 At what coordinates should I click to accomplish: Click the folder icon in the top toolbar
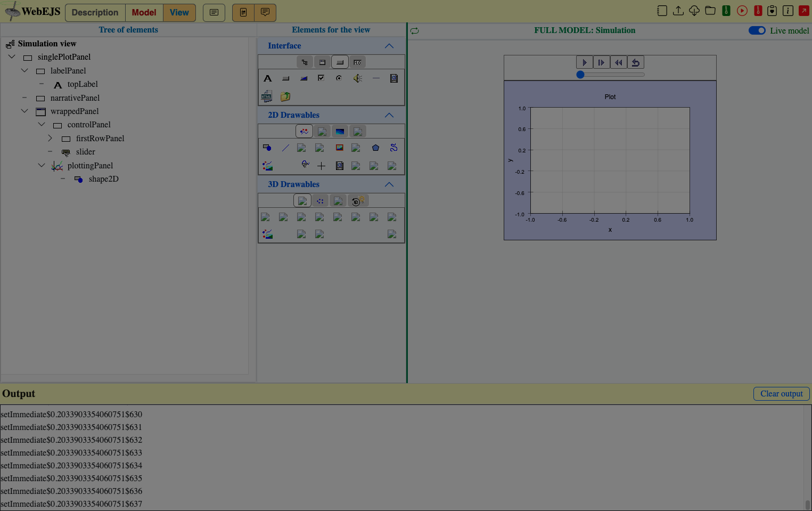tap(710, 11)
